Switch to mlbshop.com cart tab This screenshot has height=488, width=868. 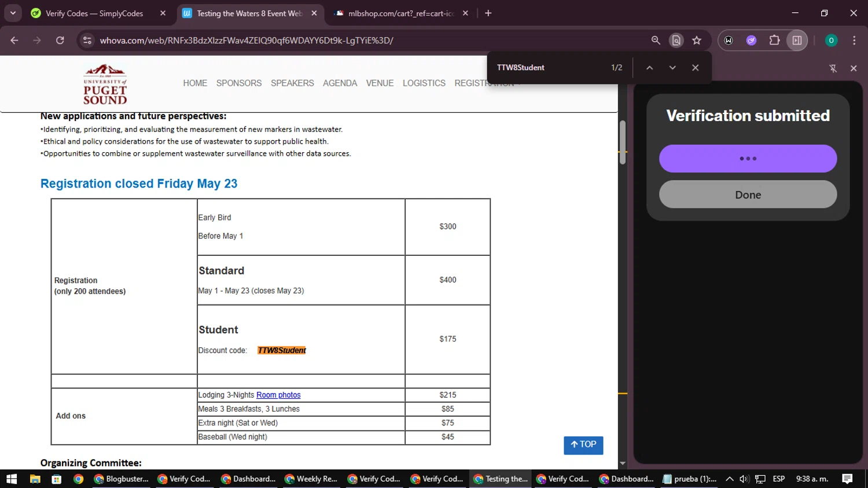401,13
